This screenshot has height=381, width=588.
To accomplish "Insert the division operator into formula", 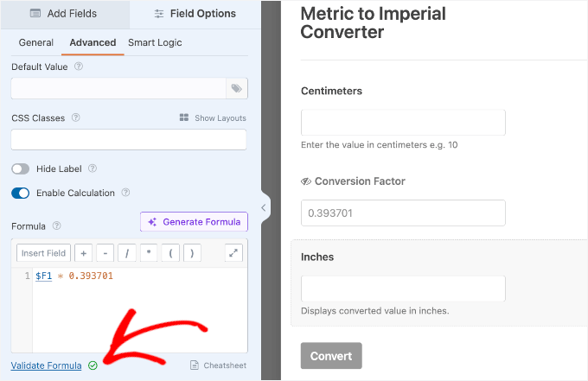I will pyautogui.click(x=127, y=253).
